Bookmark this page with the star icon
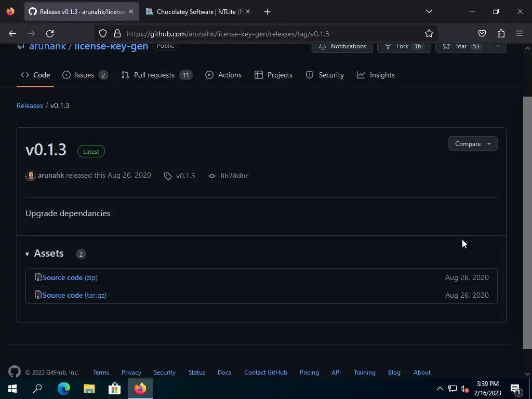 pos(429,34)
